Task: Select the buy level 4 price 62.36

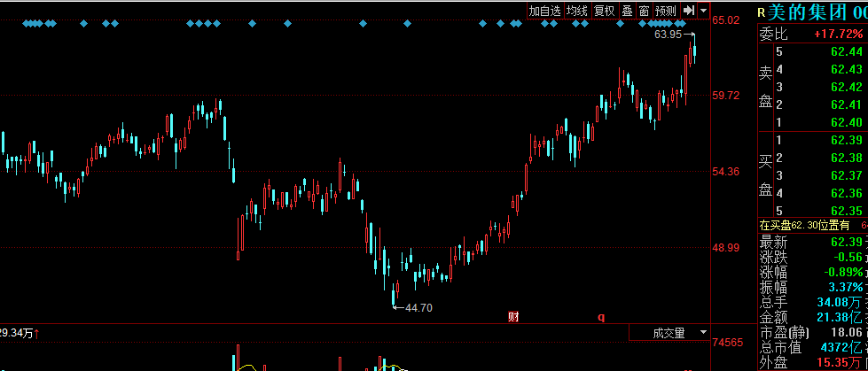Action: pyautogui.click(x=847, y=193)
